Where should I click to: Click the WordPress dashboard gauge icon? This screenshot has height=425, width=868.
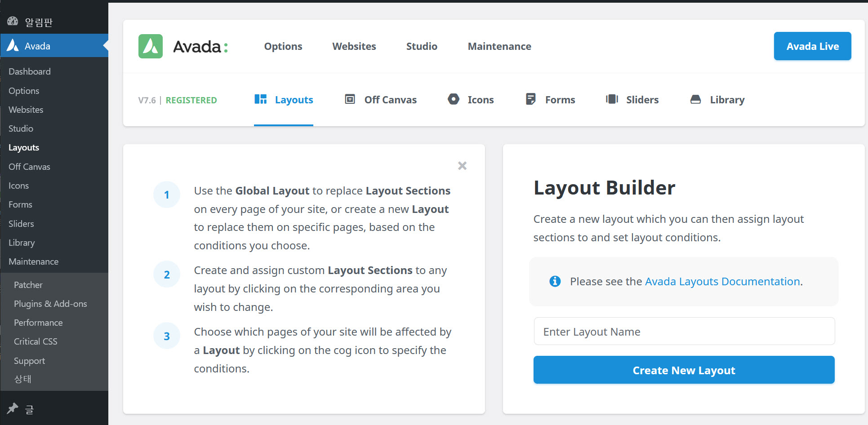(x=13, y=21)
